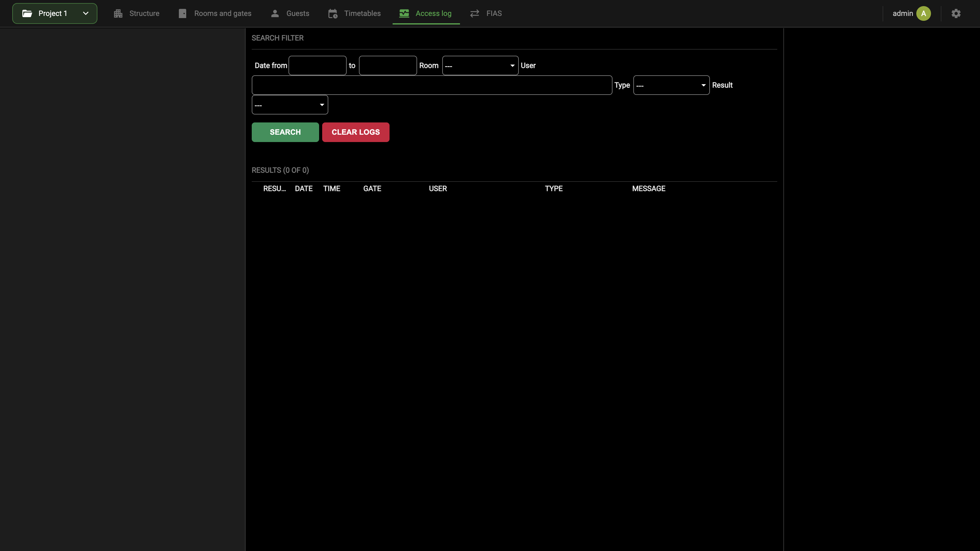
Task: Click the MESSAGE column header
Action: click(648, 189)
